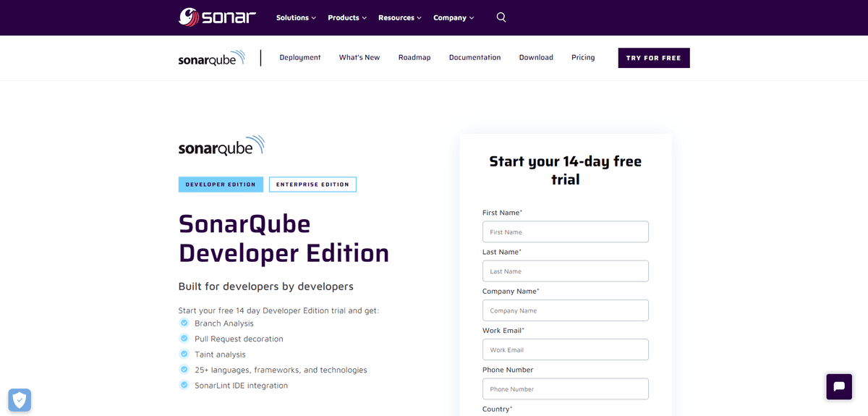Click checkmark beside 25+ languages item

coord(184,370)
